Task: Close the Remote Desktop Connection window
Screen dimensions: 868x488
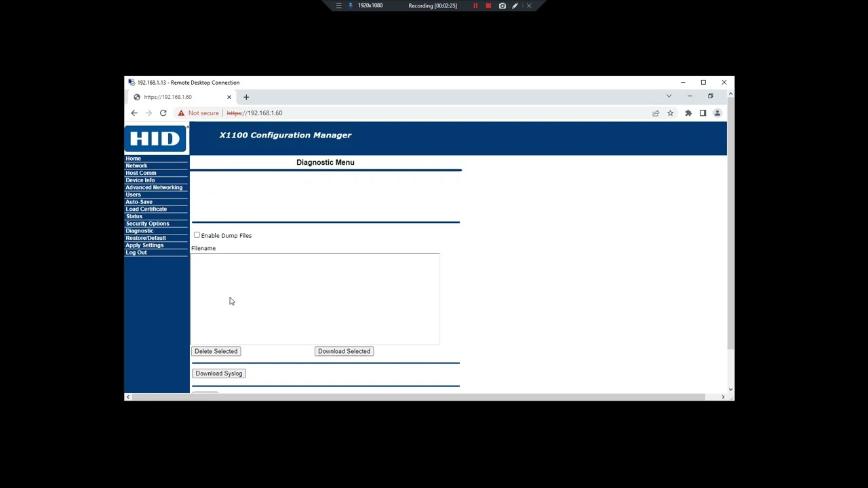Action: pos(724,83)
